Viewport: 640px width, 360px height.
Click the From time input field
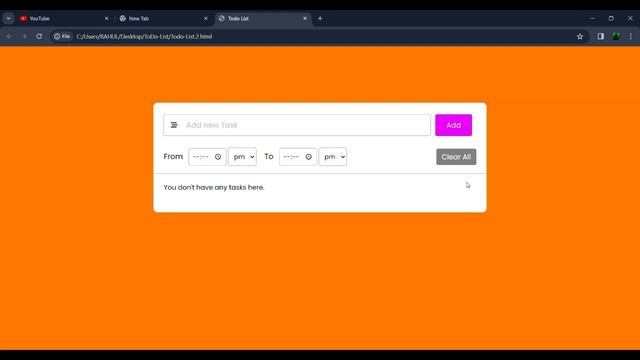(207, 157)
